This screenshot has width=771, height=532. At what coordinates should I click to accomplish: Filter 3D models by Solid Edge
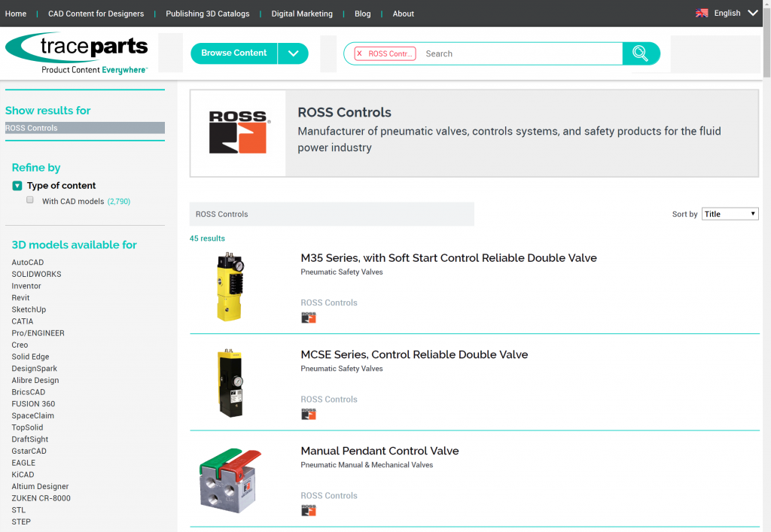tap(30, 357)
